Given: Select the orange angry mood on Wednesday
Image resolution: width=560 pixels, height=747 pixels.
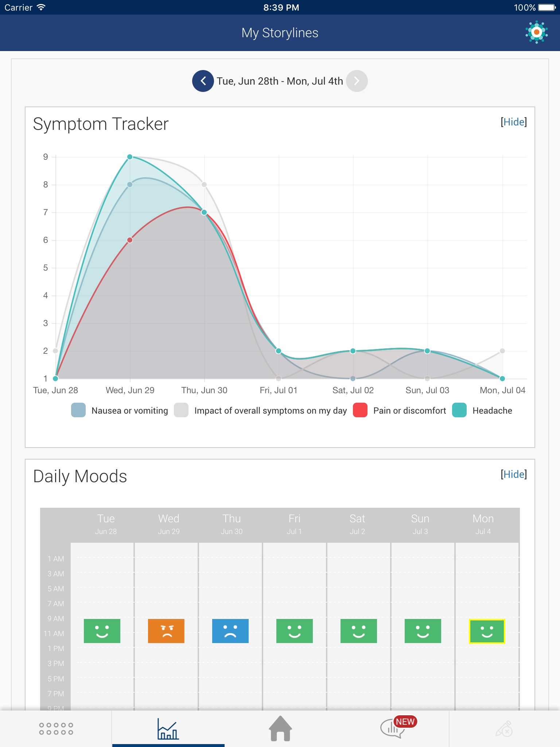Looking at the screenshot, I should pyautogui.click(x=166, y=631).
